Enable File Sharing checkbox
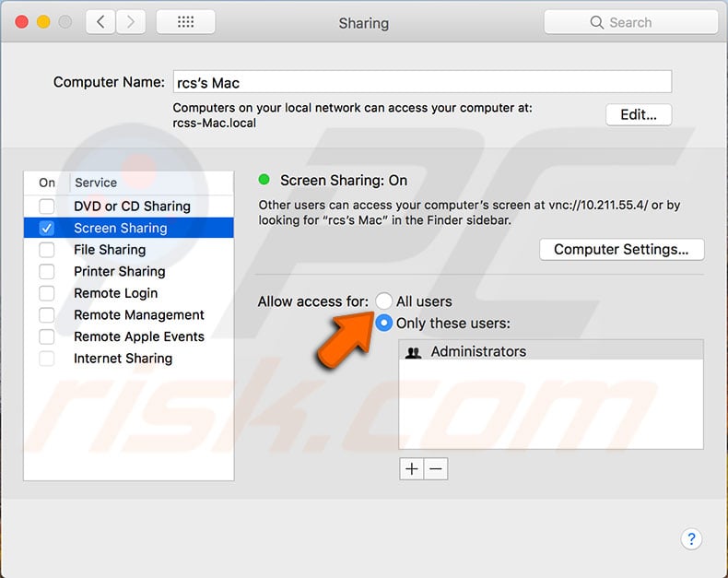 point(46,250)
